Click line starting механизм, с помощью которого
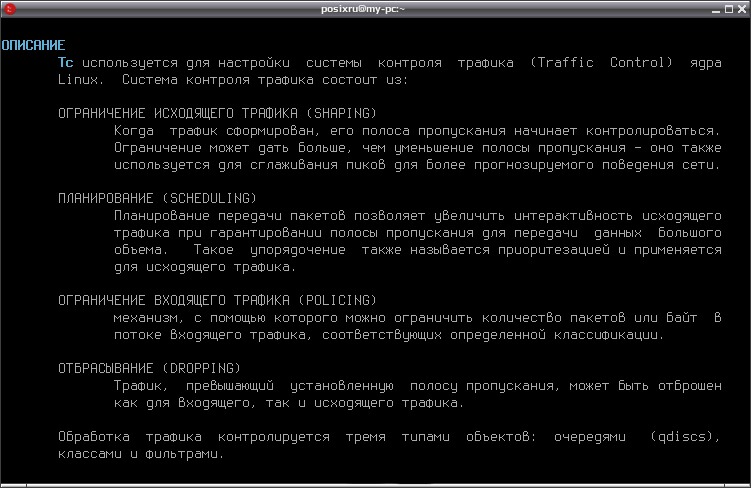751x488 pixels. (x=417, y=318)
